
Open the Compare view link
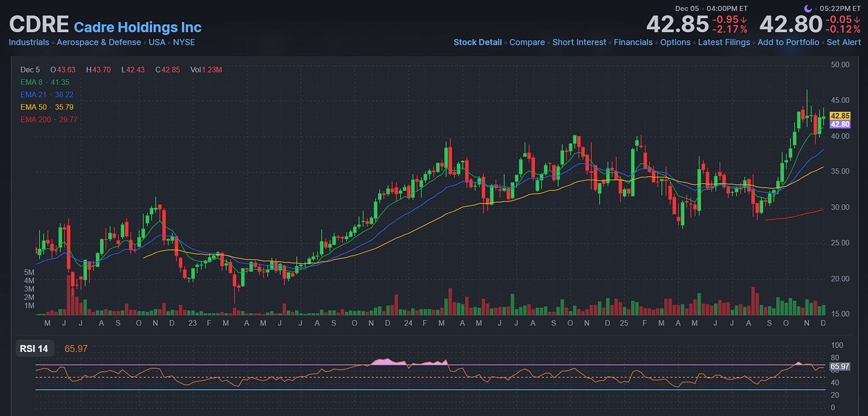pos(527,42)
